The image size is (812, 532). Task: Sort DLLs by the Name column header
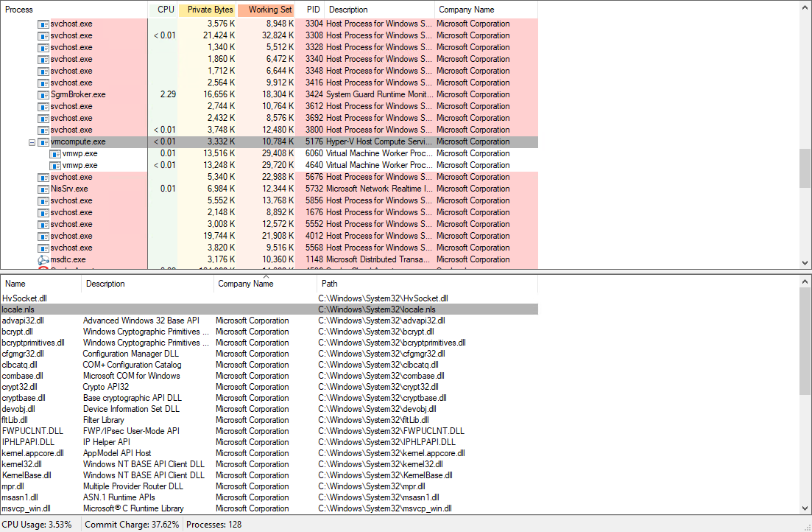coord(41,284)
